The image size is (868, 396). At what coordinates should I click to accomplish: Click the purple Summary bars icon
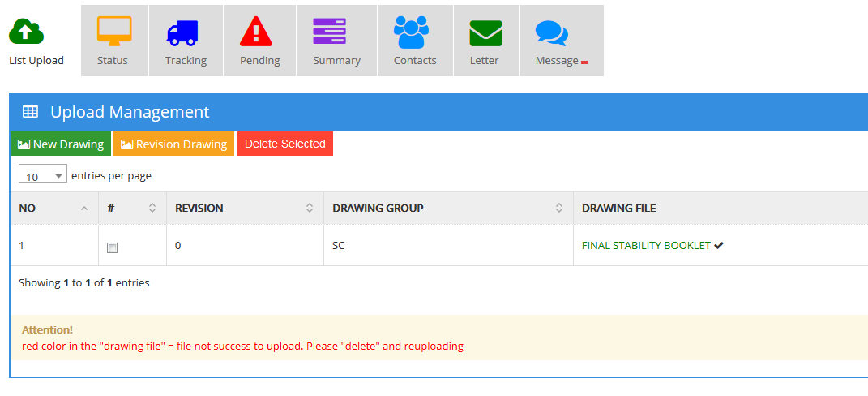tap(331, 32)
